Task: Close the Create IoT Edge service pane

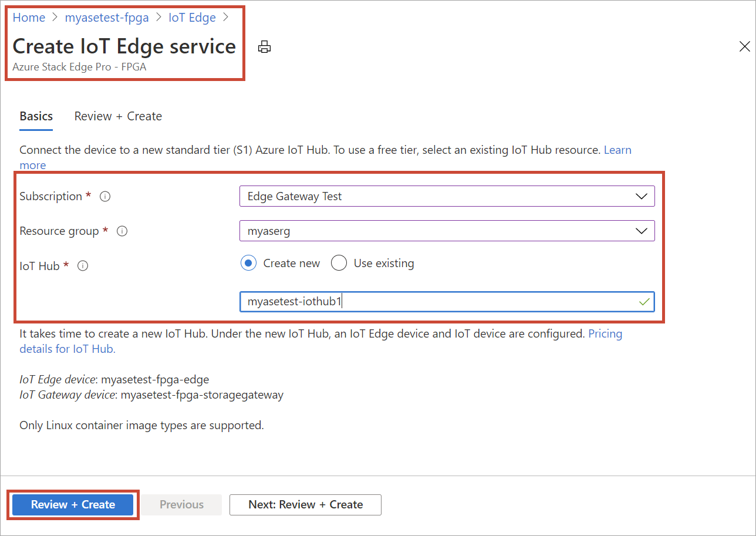Action: point(744,47)
